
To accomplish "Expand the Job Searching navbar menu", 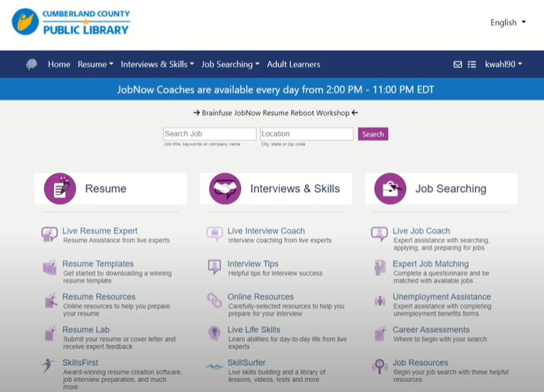I will click(230, 65).
